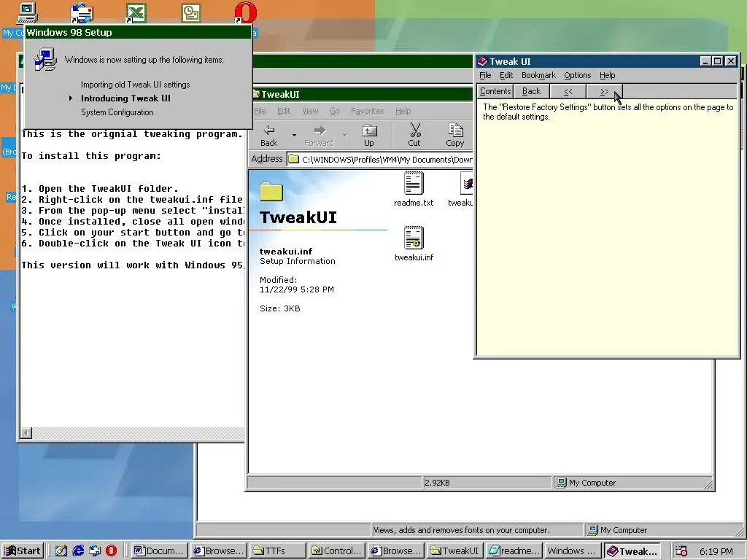Minimize the Tweak UI help window
Screen dimensions: 747x560
coord(705,61)
